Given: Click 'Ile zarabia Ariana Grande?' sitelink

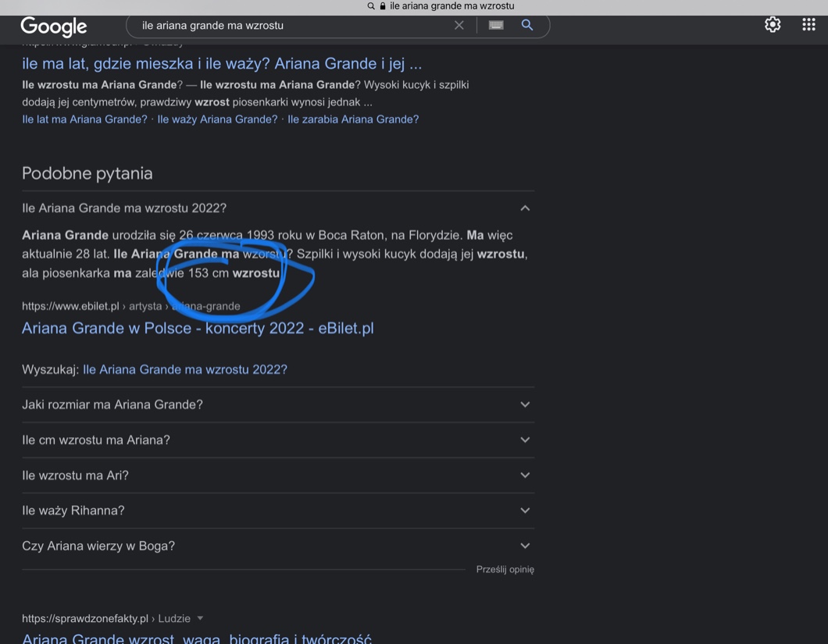Looking at the screenshot, I should coord(353,119).
